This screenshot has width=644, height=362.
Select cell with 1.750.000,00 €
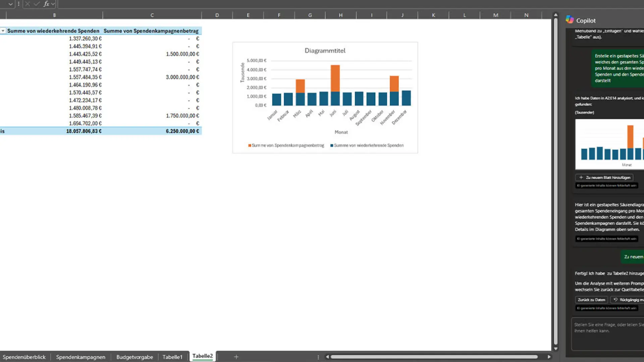point(182,116)
